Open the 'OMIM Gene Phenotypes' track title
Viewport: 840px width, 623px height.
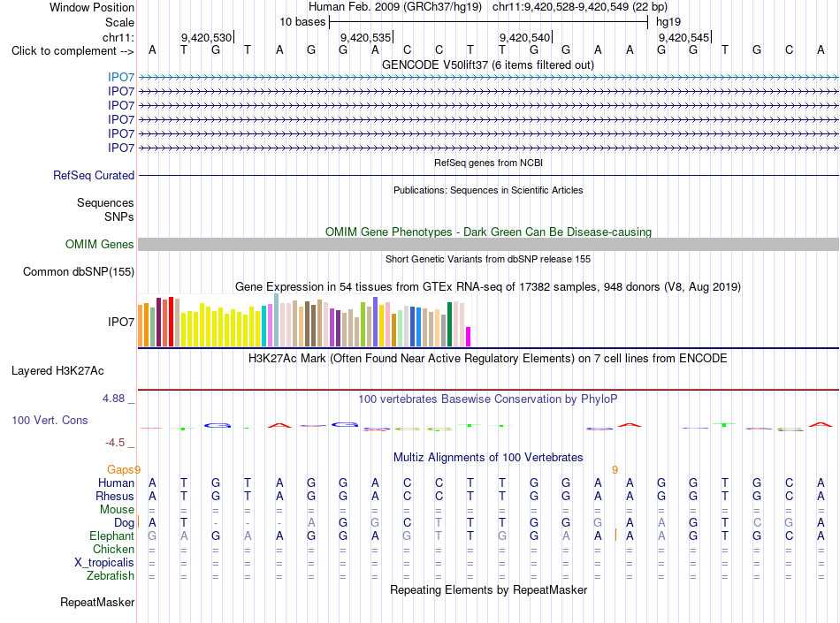488,232
